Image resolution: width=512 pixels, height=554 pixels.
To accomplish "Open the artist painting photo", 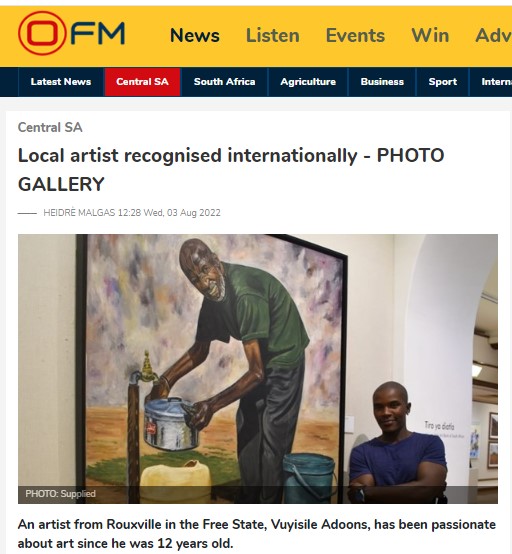I will (x=258, y=369).
